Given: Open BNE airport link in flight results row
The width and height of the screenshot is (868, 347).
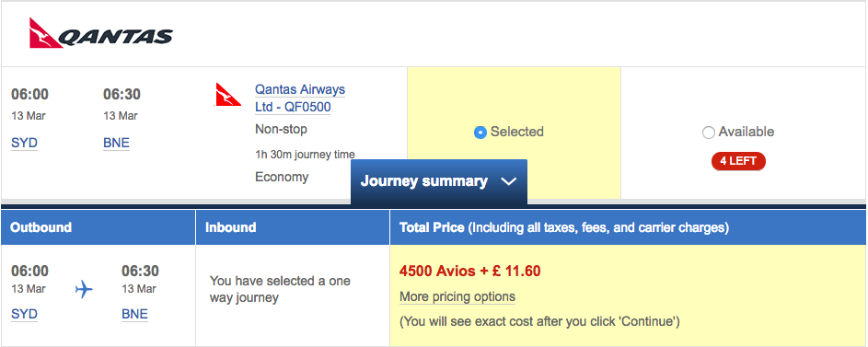Looking at the screenshot, I should pos(116,144).
